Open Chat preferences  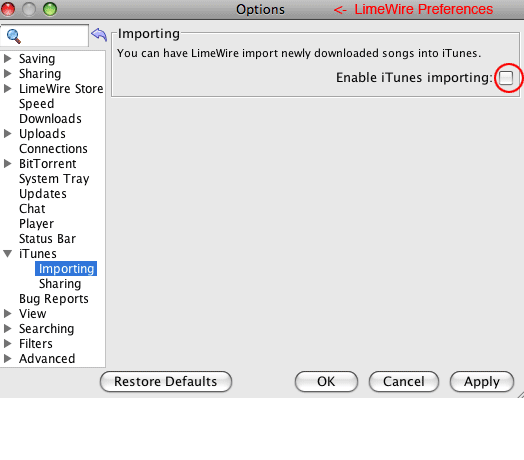tap(32, 209)
